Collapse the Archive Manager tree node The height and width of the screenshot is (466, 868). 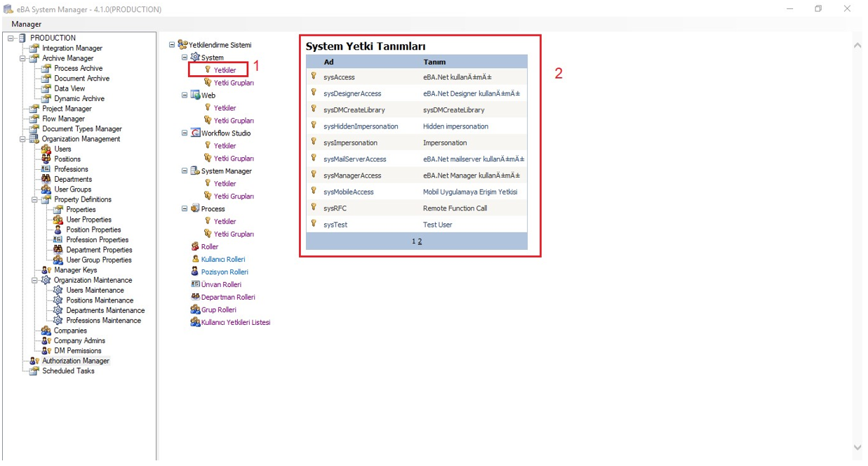click(23, 59)
